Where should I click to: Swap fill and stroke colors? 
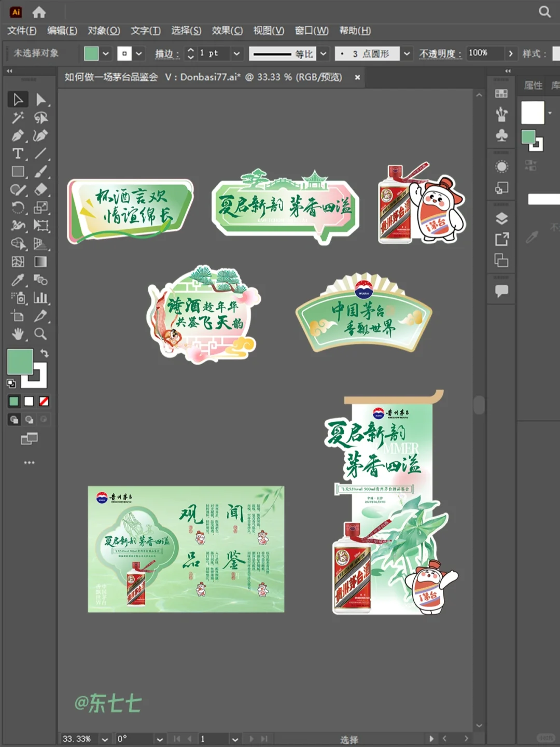(x=45, y=353)
